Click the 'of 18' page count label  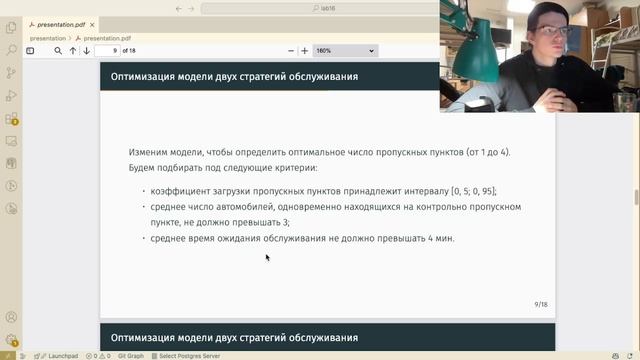(x=129, y=51)
